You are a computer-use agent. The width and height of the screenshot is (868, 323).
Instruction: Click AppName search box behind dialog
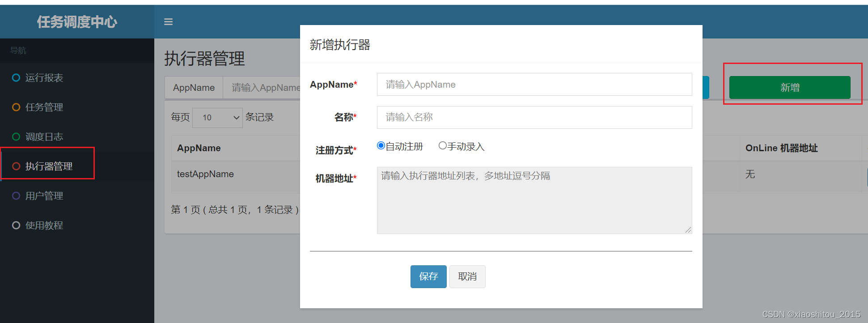(x=262, y=88)
